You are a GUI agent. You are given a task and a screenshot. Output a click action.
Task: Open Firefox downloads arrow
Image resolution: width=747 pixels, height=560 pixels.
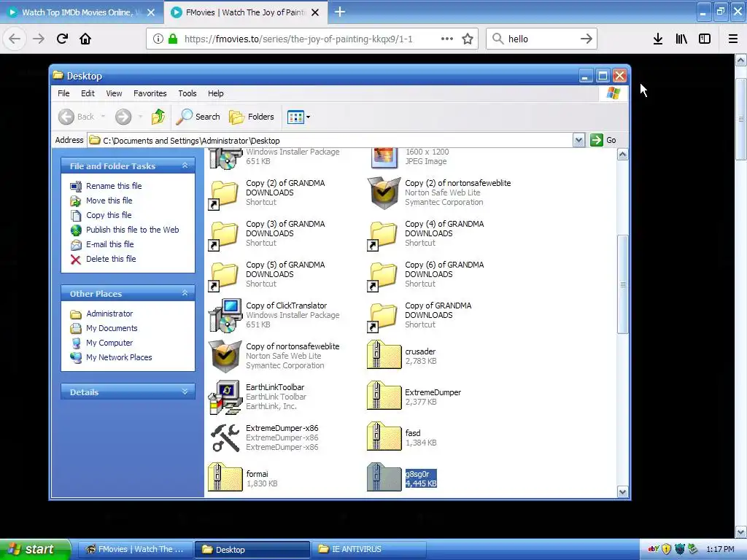click(x=658, y=39)
